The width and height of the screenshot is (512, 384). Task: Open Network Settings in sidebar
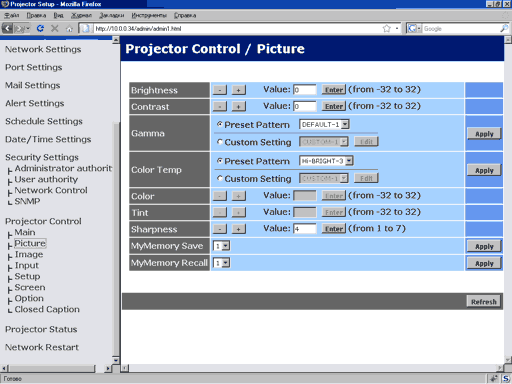[43, 49]
